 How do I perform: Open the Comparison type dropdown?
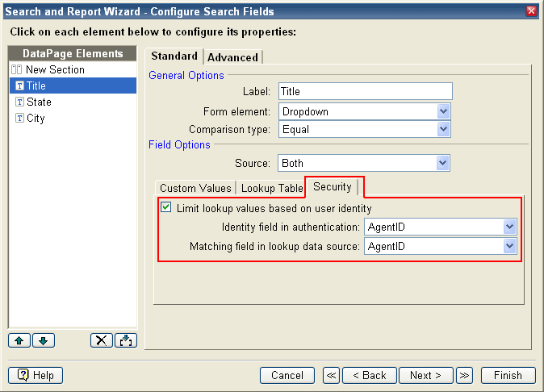[443, 129]
